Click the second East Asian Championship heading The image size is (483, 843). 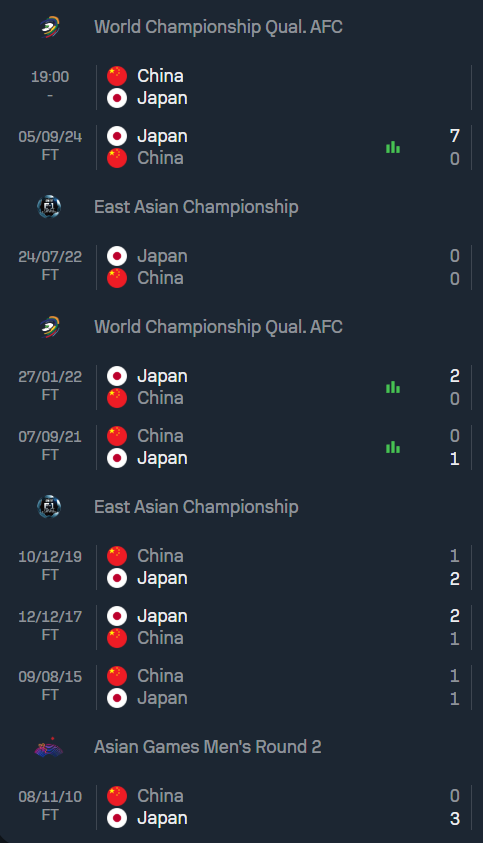pyautogui.click(x=196, y=507)
